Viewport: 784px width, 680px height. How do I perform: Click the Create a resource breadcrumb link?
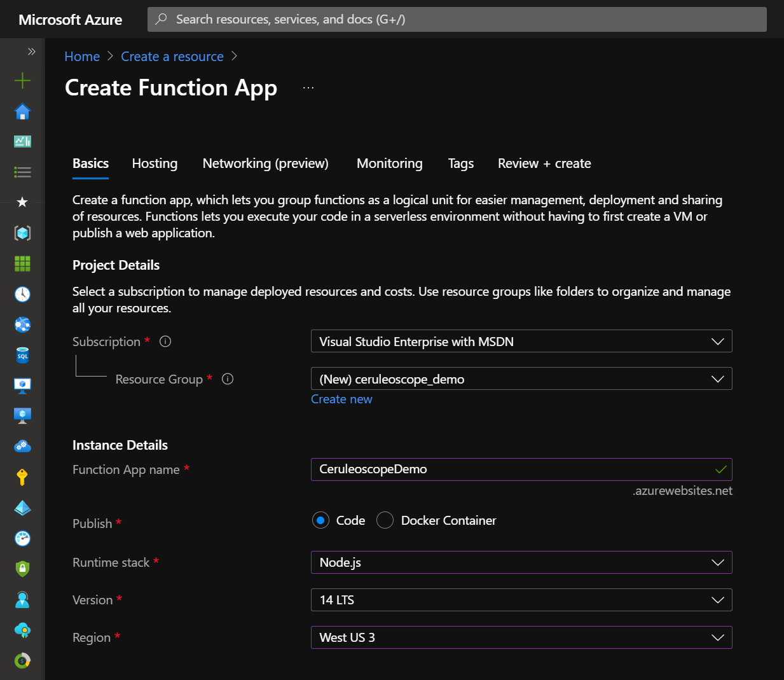pos(172,57)
